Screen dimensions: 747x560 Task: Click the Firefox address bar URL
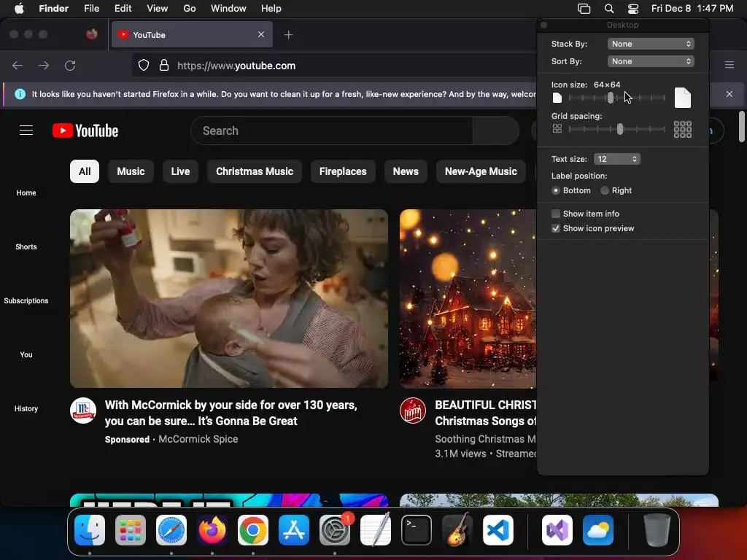click(x=236, y=66)
